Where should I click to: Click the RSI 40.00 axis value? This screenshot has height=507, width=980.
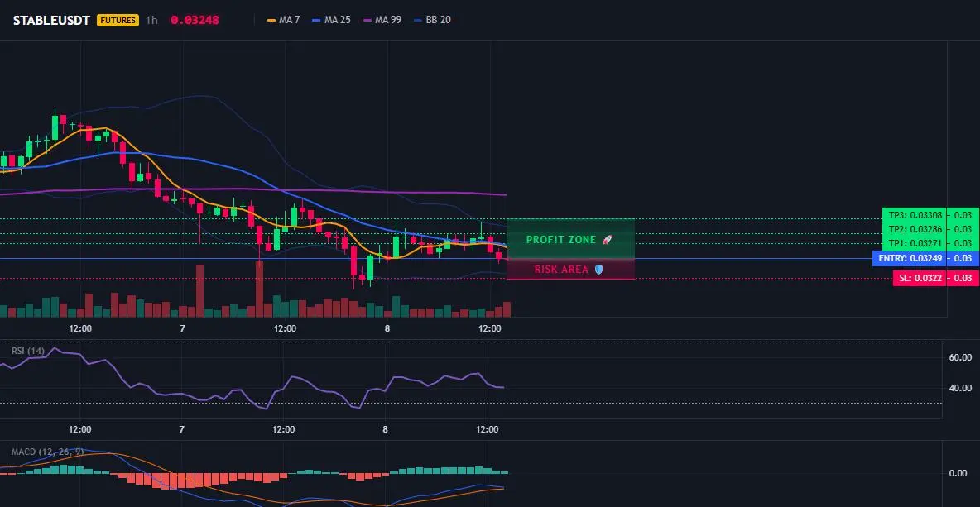point(961,389)
